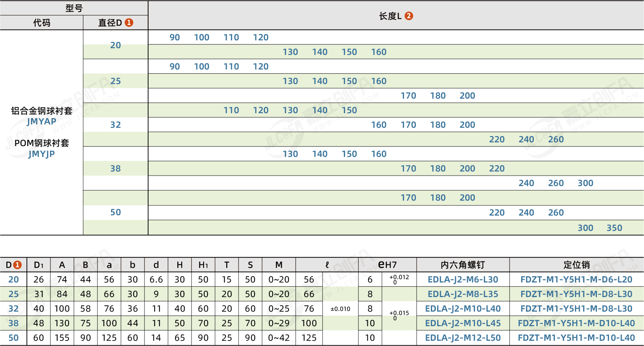Select diameter row 20 in lower table
The image size is (644, 346).
click(13, 279)
